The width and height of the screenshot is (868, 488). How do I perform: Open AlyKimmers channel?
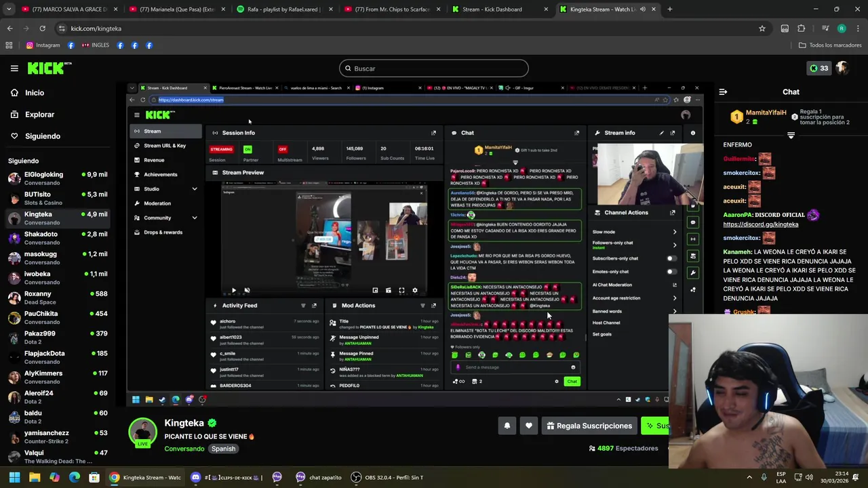click(x=58, y=378)
